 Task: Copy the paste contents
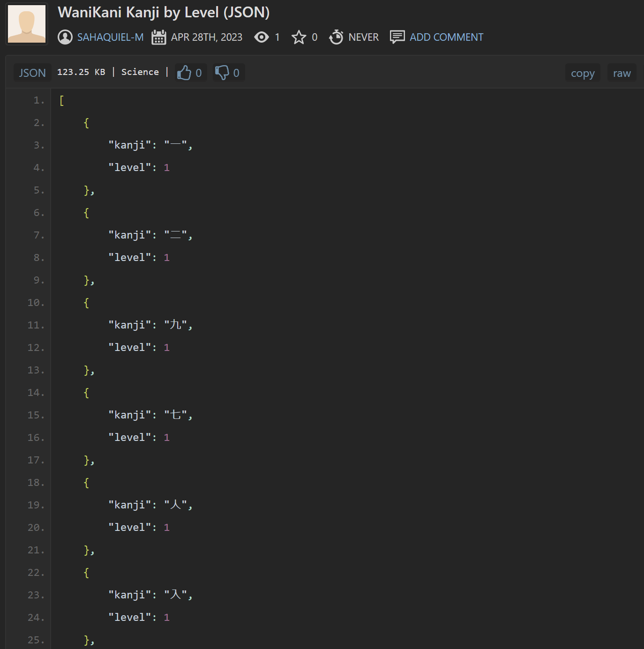coord(583,73)
